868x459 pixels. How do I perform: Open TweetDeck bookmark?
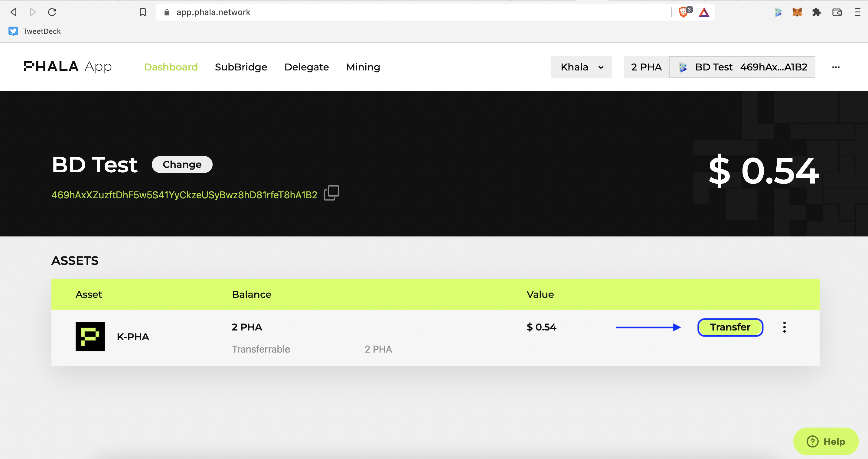coord(35,31)
